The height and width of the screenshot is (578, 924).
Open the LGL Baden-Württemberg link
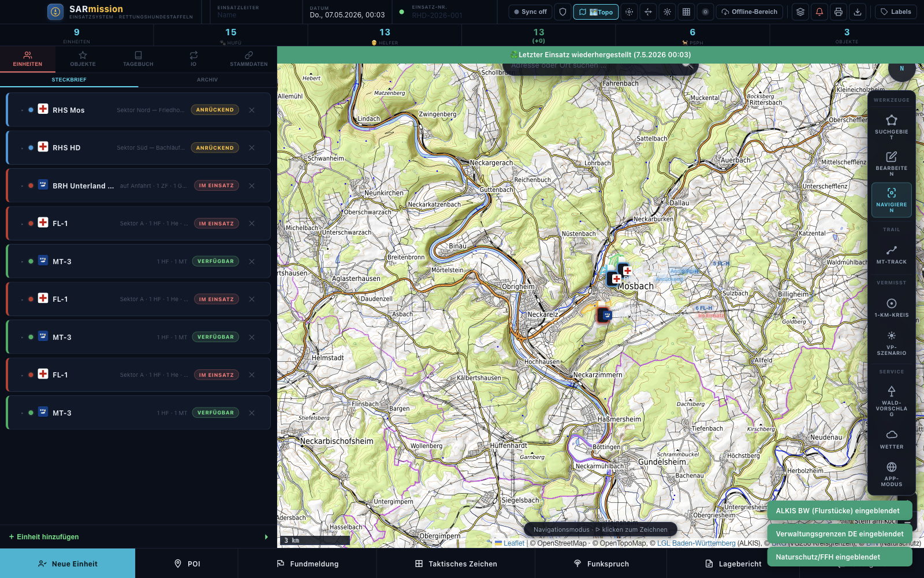tap(696, 543)
